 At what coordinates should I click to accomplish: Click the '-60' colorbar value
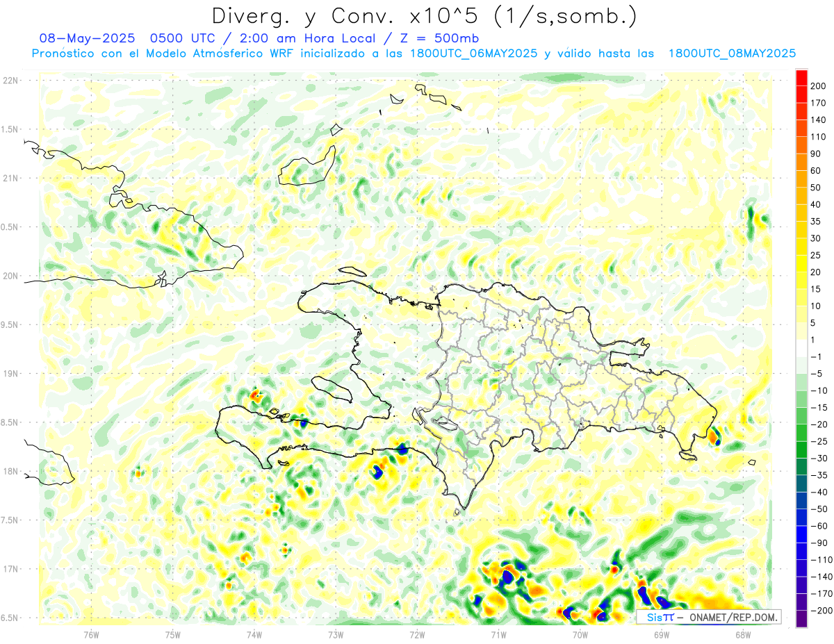819,526
